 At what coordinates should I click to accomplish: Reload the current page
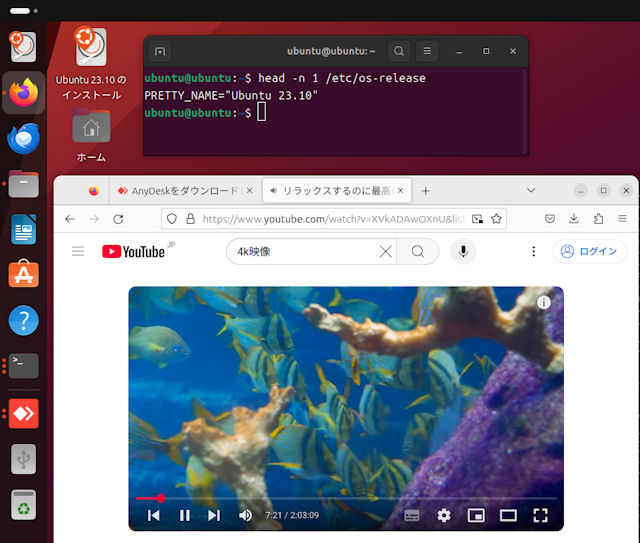click(118, 219)
